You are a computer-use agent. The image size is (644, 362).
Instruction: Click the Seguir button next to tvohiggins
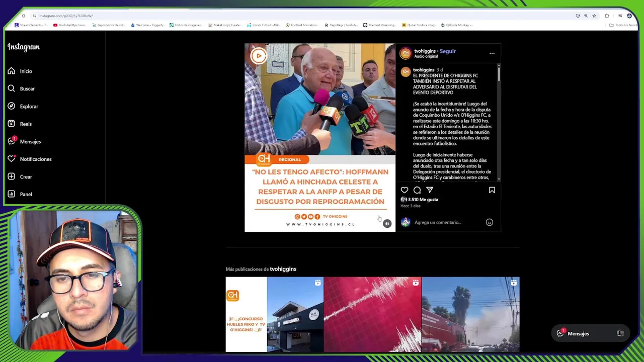[x=448, y=51]
